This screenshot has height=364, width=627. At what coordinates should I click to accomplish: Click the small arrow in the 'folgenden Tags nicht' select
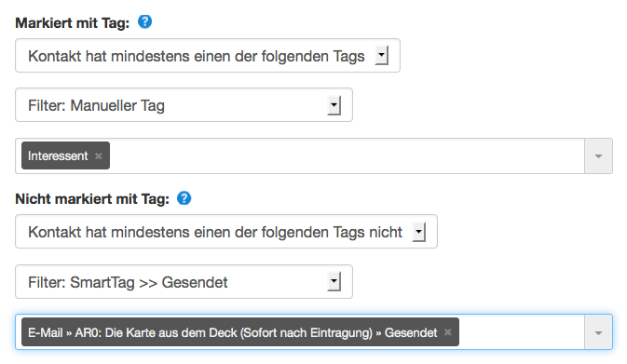(x=418, y=232)
